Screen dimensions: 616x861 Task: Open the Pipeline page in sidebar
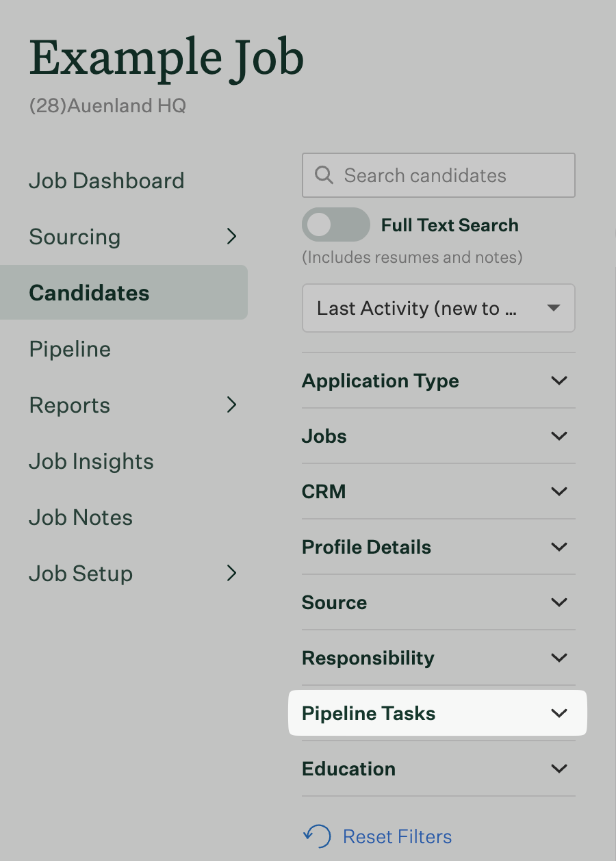click(x=70, y=349)
